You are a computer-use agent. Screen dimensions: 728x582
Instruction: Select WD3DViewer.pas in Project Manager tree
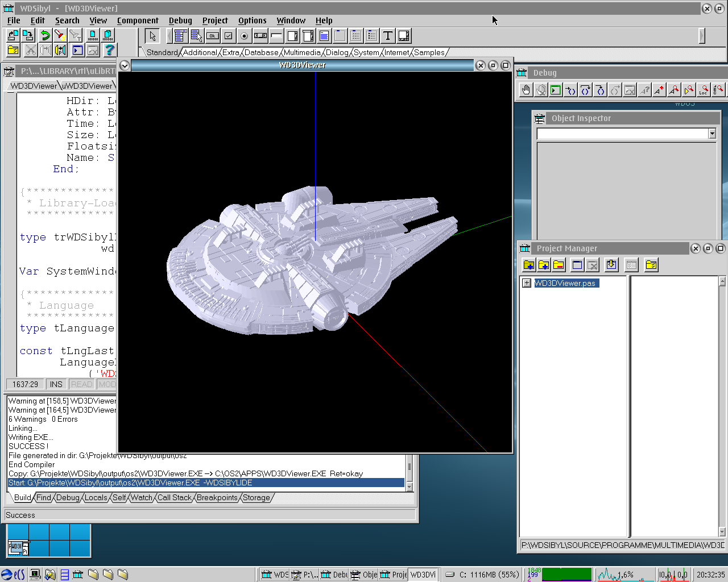pos(566,283)
